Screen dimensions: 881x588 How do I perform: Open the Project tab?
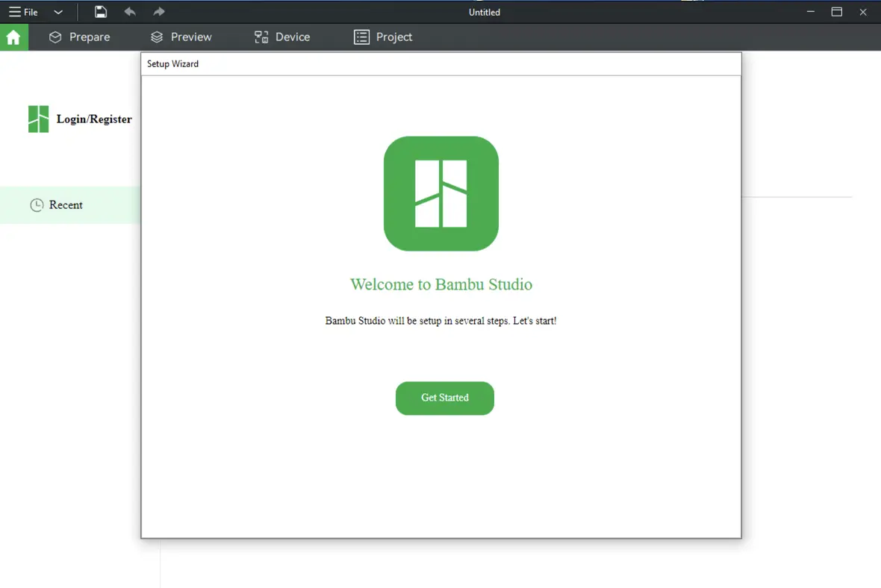point(383,37)
